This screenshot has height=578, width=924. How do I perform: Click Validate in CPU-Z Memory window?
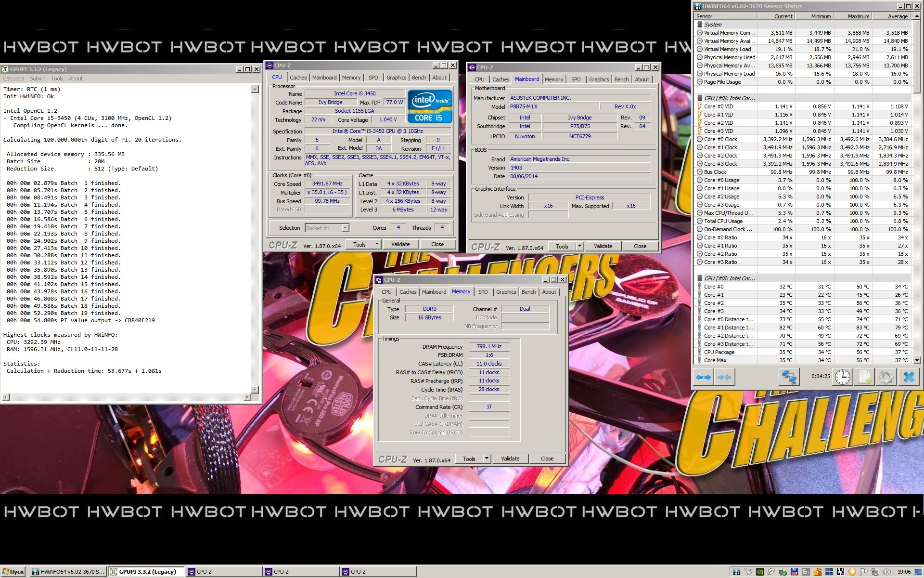(x=510, y=459)
